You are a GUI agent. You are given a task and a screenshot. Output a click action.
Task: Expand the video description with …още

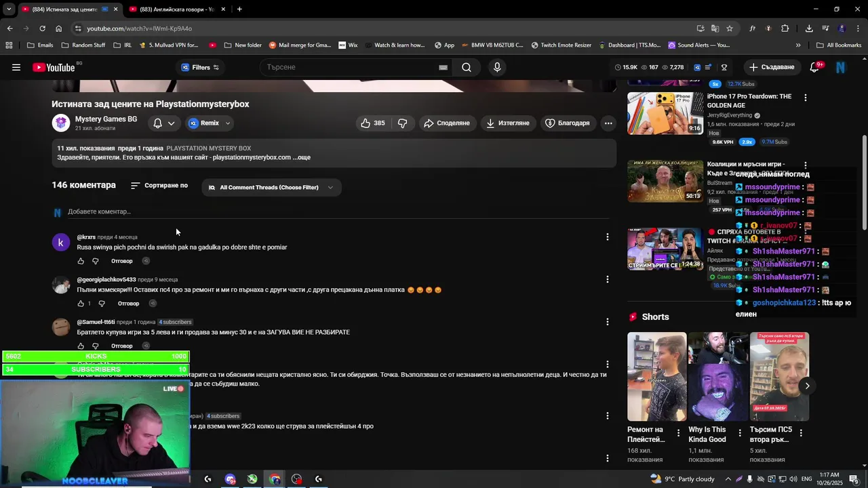click(302, 157)
